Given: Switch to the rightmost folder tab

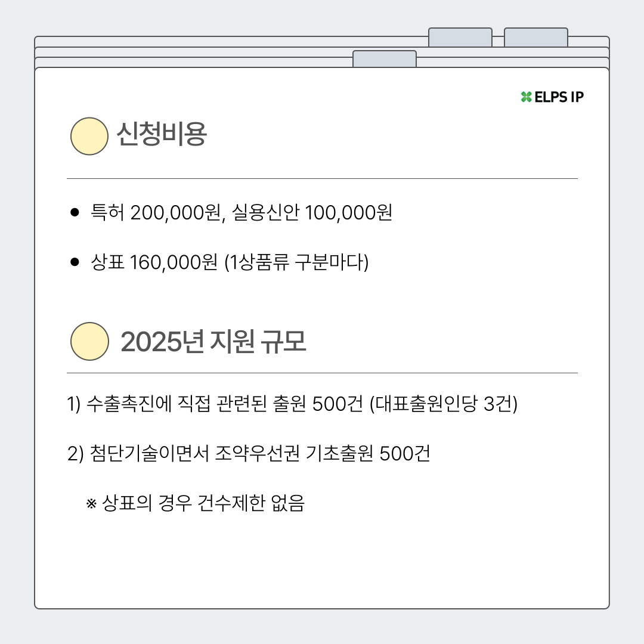Looking at the screenshot, I should [x=535, y=37].
